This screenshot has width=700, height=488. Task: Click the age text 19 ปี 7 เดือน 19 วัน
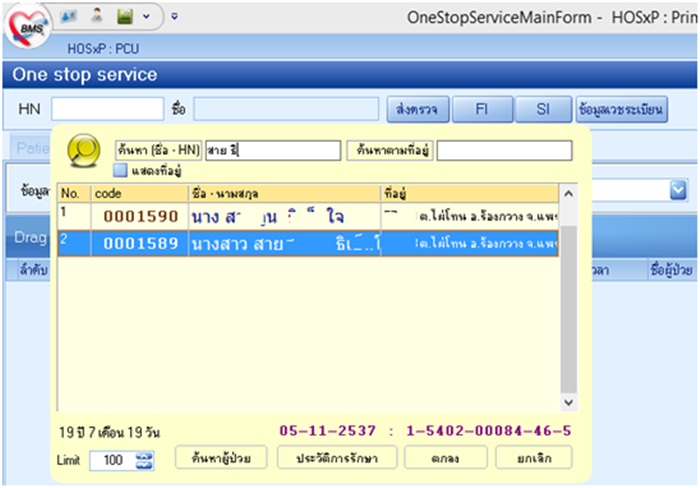[109, 432]
